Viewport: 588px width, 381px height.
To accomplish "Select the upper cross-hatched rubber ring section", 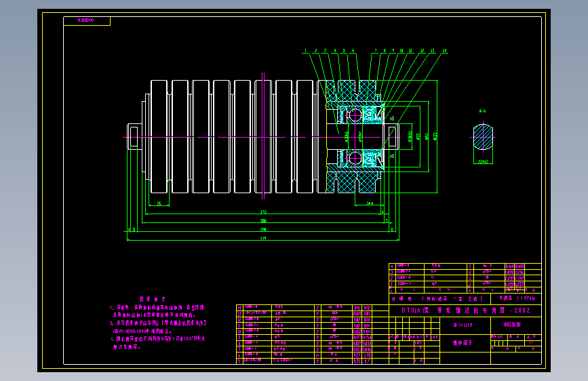I will (x=351, y=91).
